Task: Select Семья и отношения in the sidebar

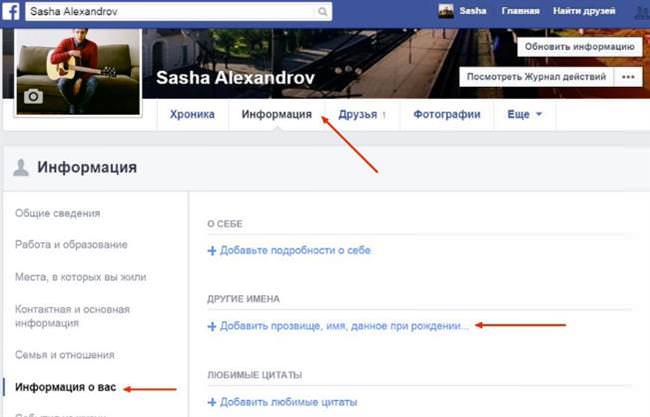Action: tap(65, 355)
